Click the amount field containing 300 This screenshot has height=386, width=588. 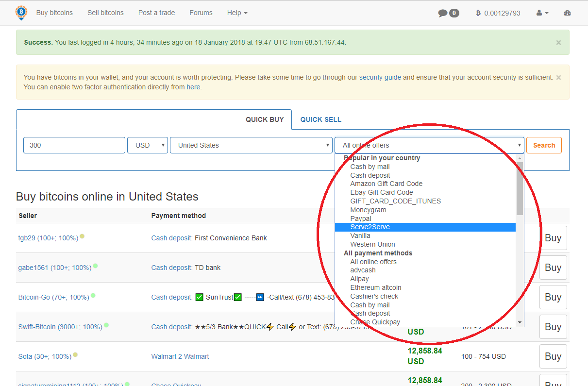click(74, 145)
